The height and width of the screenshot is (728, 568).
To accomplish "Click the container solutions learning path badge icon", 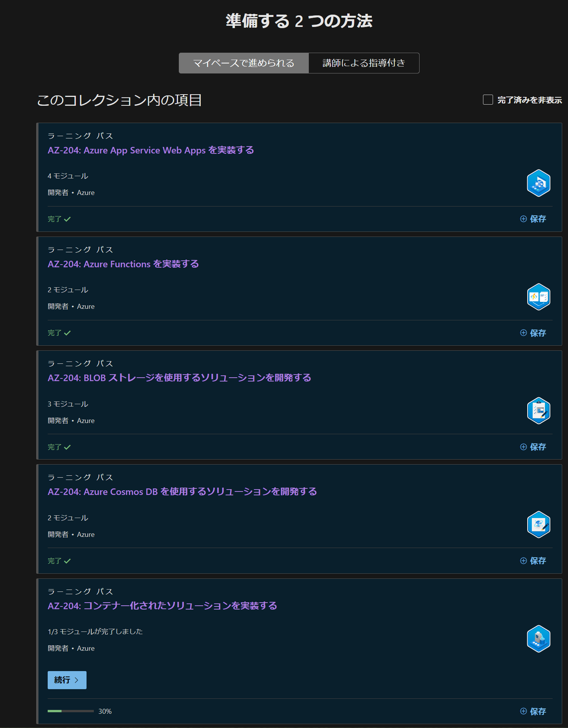I will [538, 639].
